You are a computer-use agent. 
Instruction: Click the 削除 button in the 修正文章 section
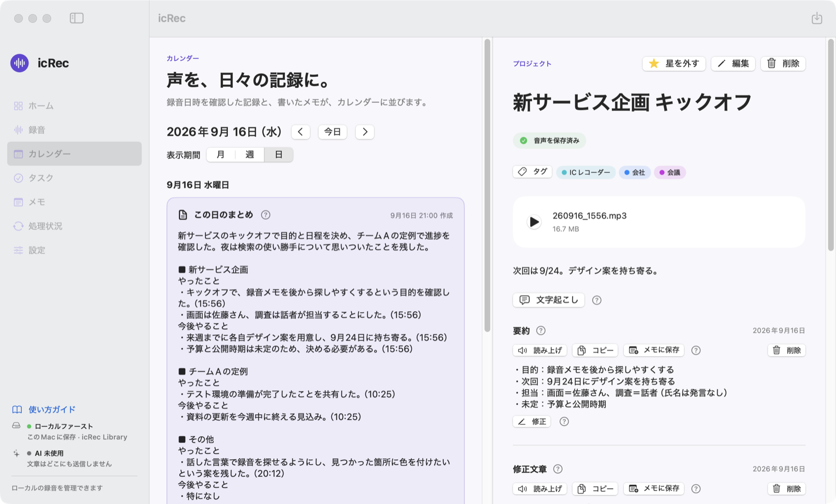(786, 488)
